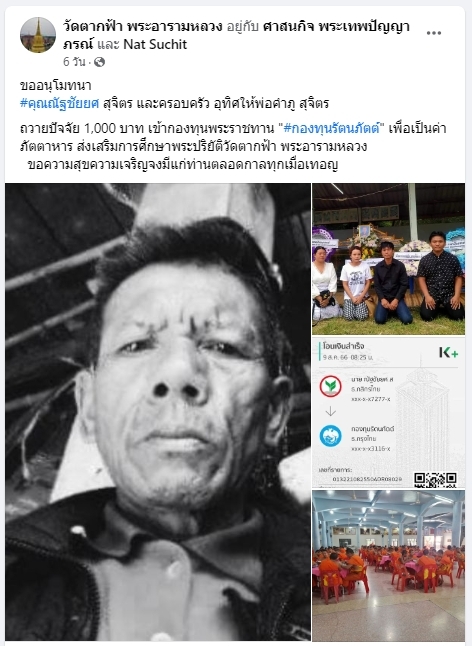Screen dimensions: 472x646
Task: Click the K+ logo on the slip
Action: [449, 352]
